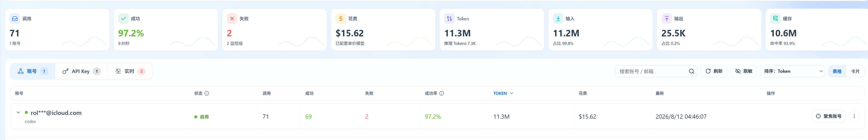Expand the rol***@icloud.com row
The width and height of the screenshot is (868, 140).
pyautogui.click(x=19, y=113)
